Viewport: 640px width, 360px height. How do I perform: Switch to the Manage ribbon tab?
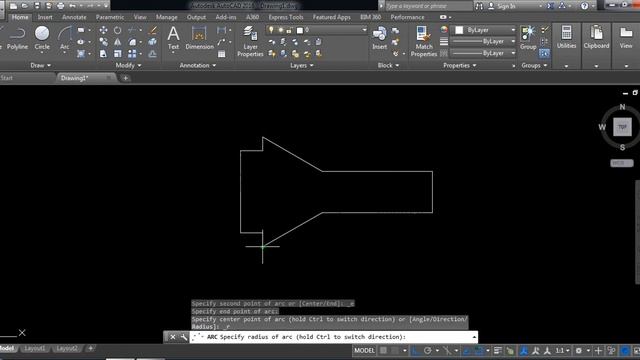coord(167,17)
